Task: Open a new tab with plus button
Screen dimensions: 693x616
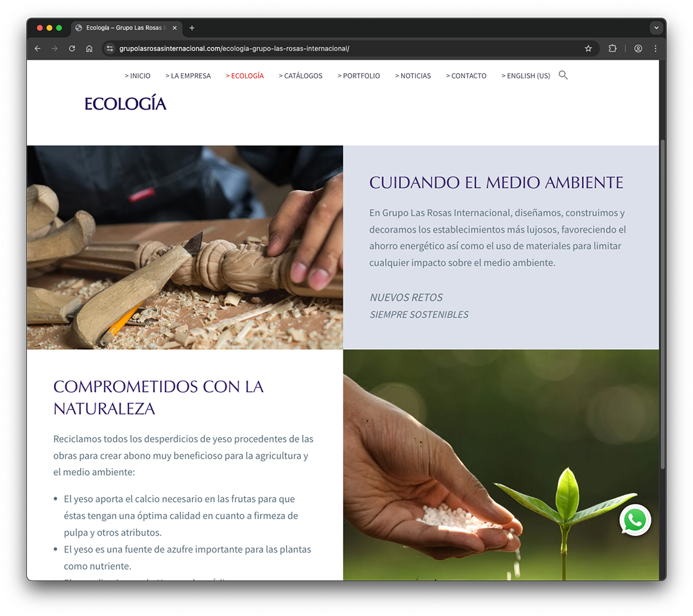Action: [192, 28]
